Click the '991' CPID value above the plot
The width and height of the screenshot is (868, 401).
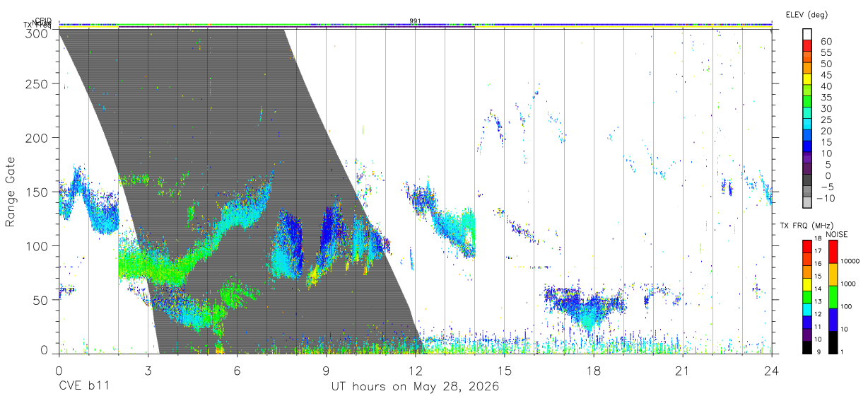pos(416,21)
